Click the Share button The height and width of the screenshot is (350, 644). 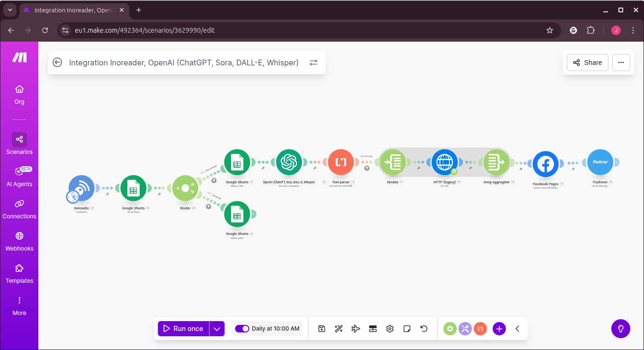[x=587, y=62]
